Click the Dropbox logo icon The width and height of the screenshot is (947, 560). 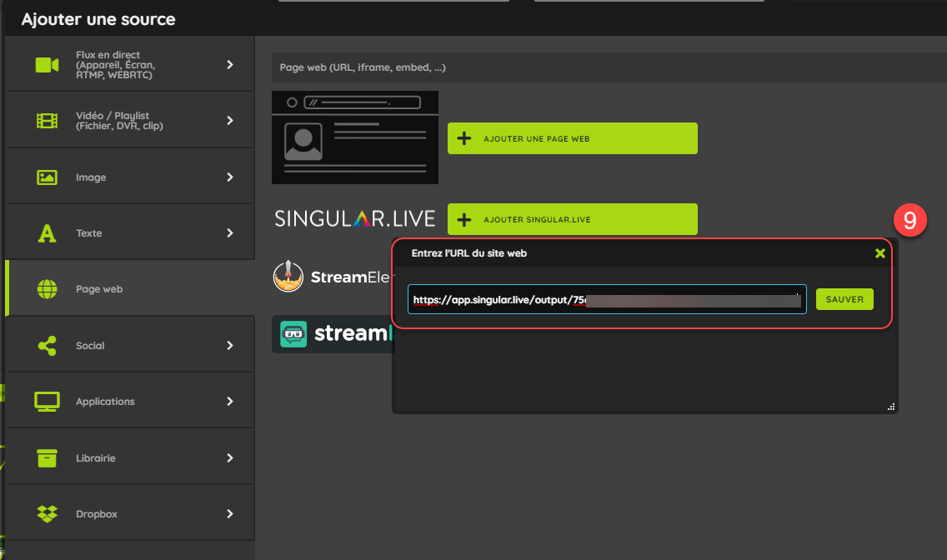point(48,513)
